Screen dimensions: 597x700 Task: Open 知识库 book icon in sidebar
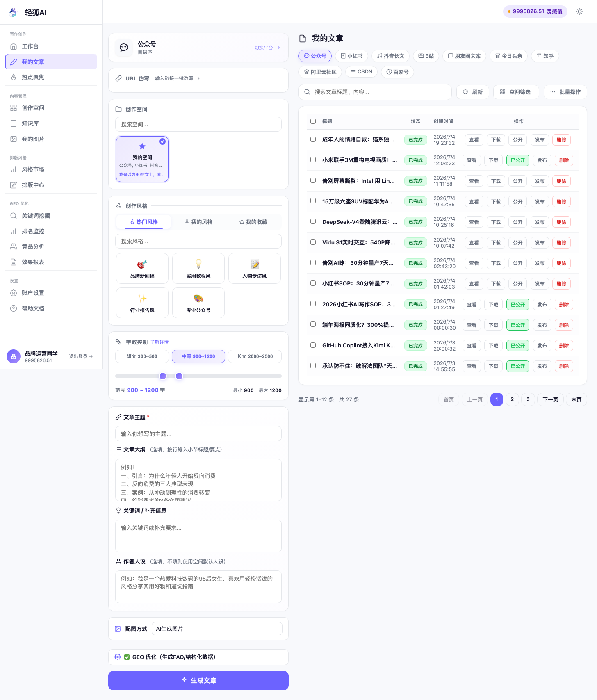click(14, 123)
